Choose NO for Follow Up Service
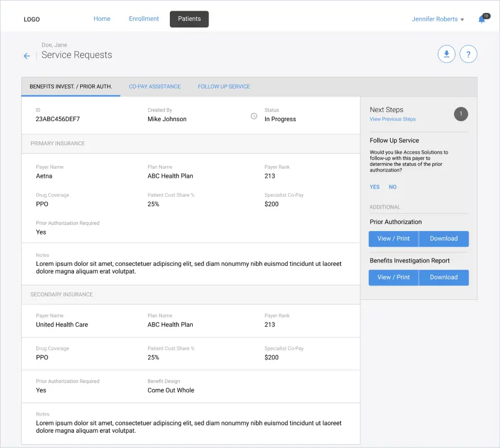The image size is (500, 448). coord(392,187)
